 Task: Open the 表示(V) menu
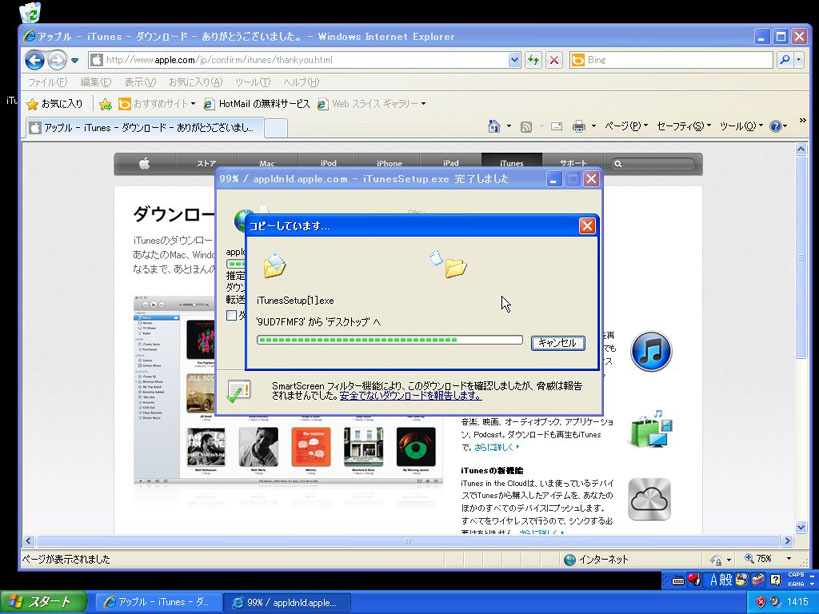pyautogui.click(x=139, y=82)
